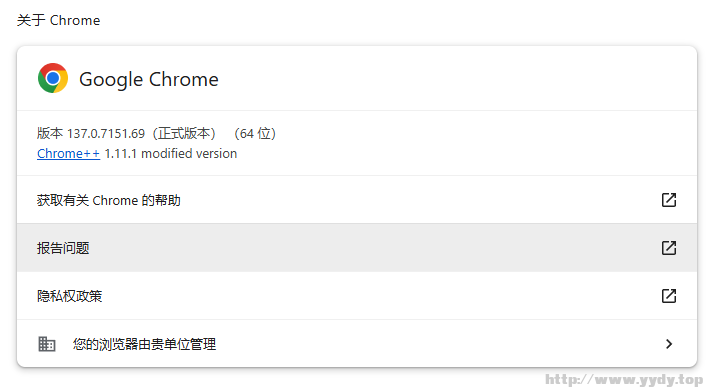Image resolution: width=715 pixels, height=392 pixels.
Task: Click the Google Chrome logo icon
Action: point(53,78)
